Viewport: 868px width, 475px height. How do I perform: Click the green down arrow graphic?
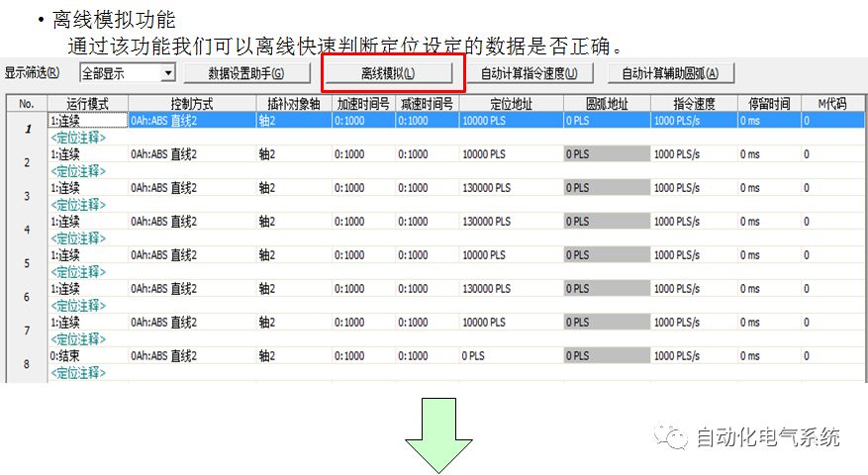(x=434, y=435)
